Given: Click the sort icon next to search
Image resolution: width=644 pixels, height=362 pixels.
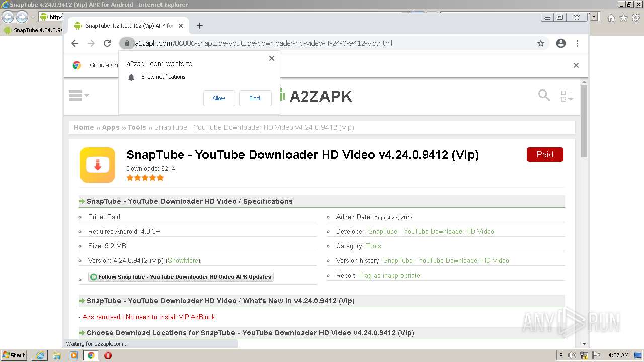Looking at the screenshot, I should 567,96.
